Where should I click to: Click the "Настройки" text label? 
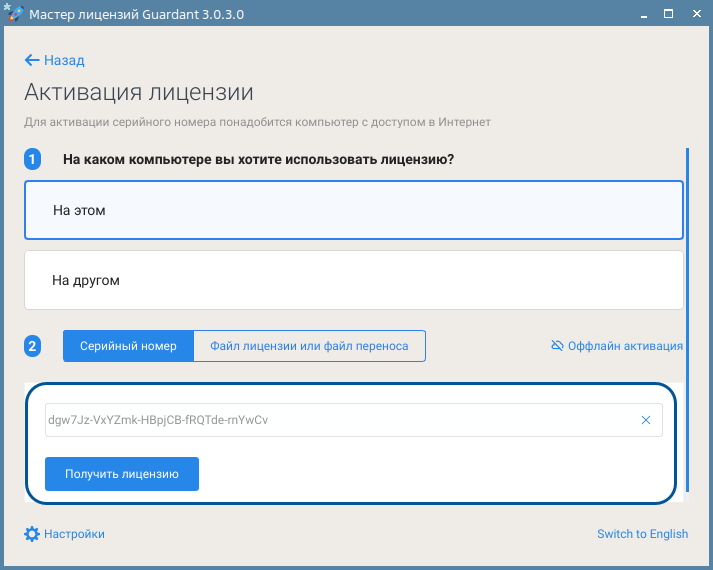(74, 534)
